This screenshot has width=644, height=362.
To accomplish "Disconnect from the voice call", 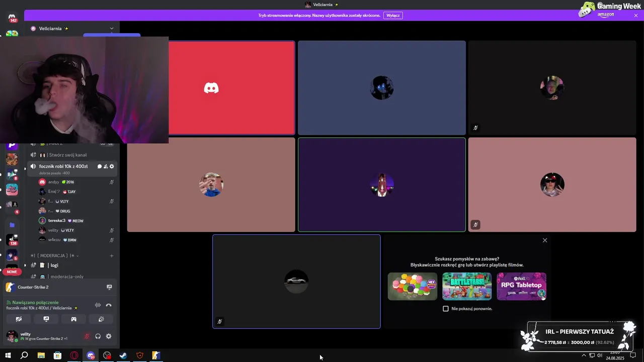I will 109,305.
